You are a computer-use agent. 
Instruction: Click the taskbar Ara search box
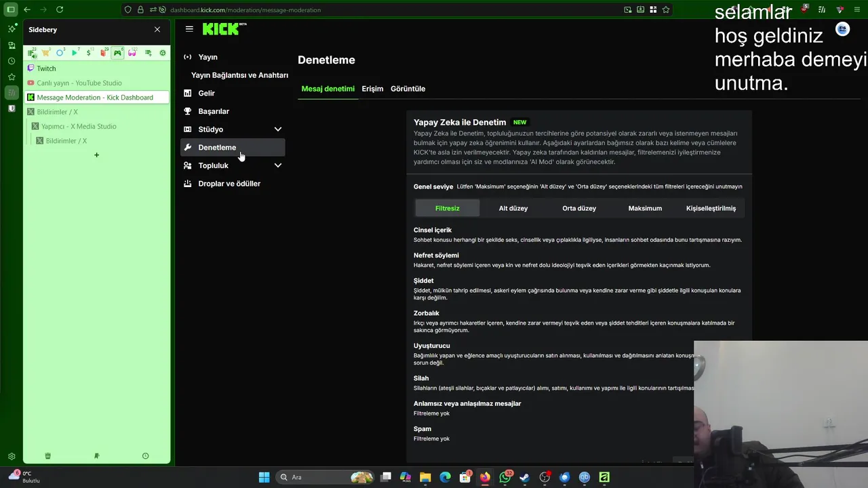[x=325, y=477]
